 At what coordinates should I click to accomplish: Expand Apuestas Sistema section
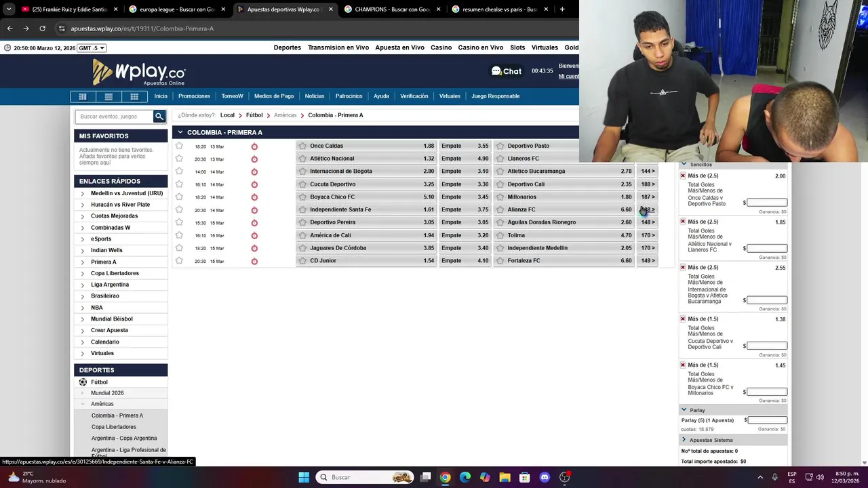click(x=684, y=440)
